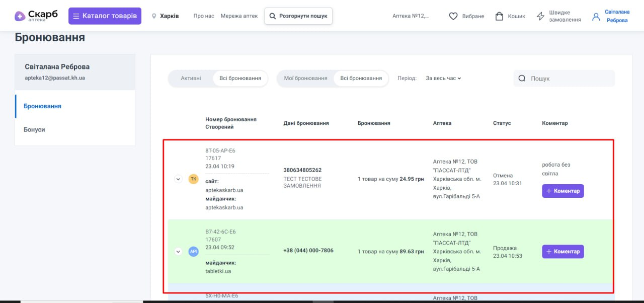
Task: Click the orange TK badge icon
Action: (193, 179)
